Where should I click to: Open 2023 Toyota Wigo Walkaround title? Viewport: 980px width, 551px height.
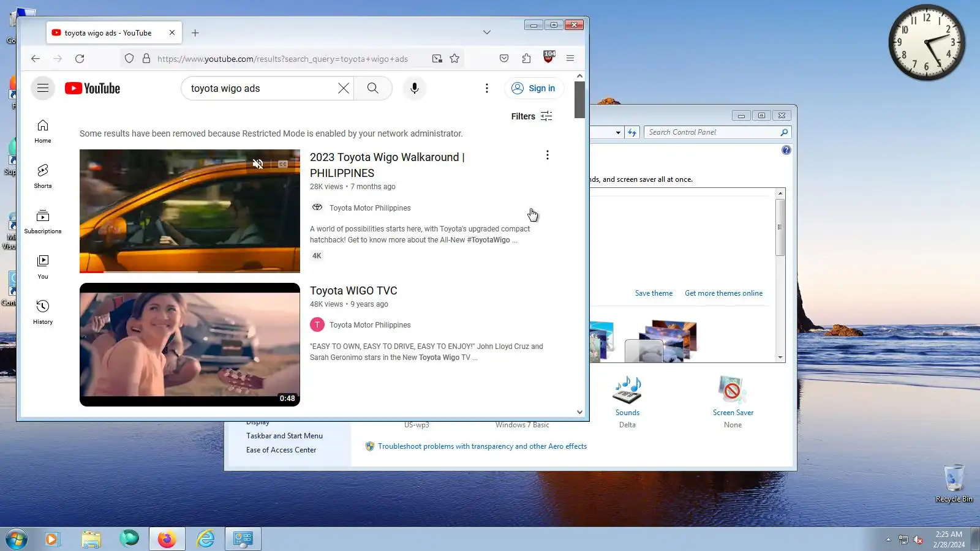(387, 165)
